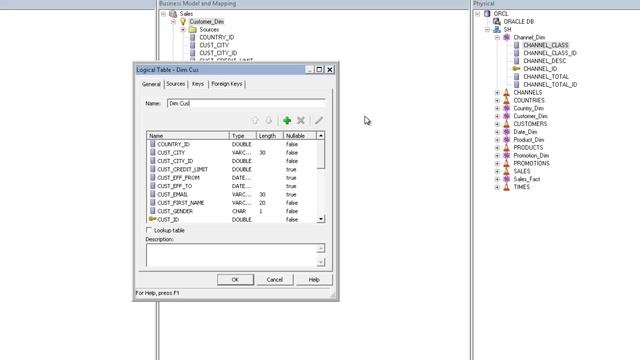Viewport: 640px width, 360px height.
Task: Collapse the Customer_Dim node in Business Model
Action: point(173,22)
